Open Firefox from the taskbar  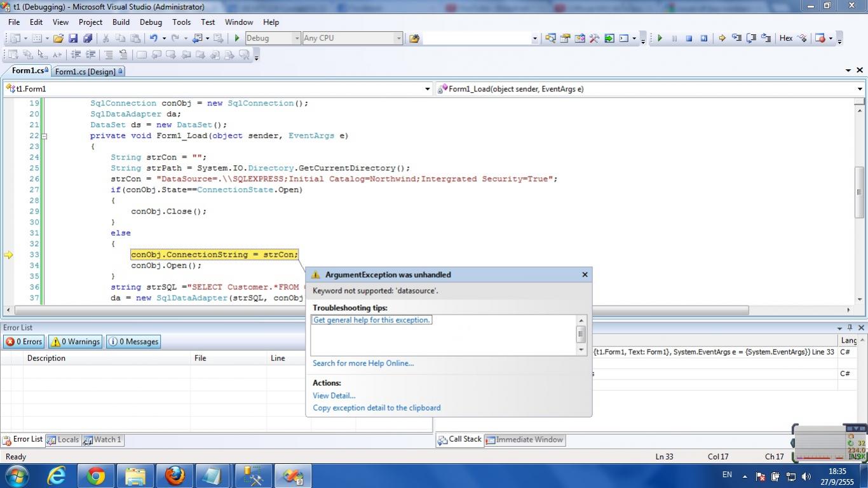coord(174,475)
